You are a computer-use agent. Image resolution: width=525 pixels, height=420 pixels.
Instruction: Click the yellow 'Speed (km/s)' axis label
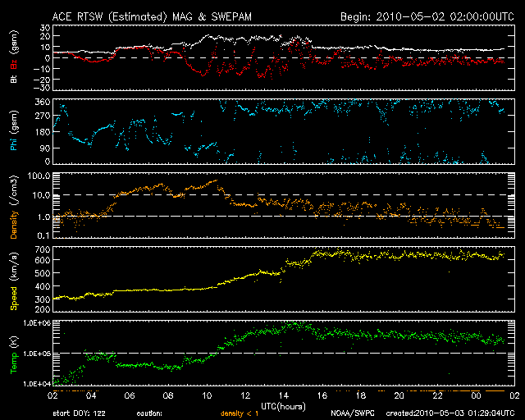point(14,281)
